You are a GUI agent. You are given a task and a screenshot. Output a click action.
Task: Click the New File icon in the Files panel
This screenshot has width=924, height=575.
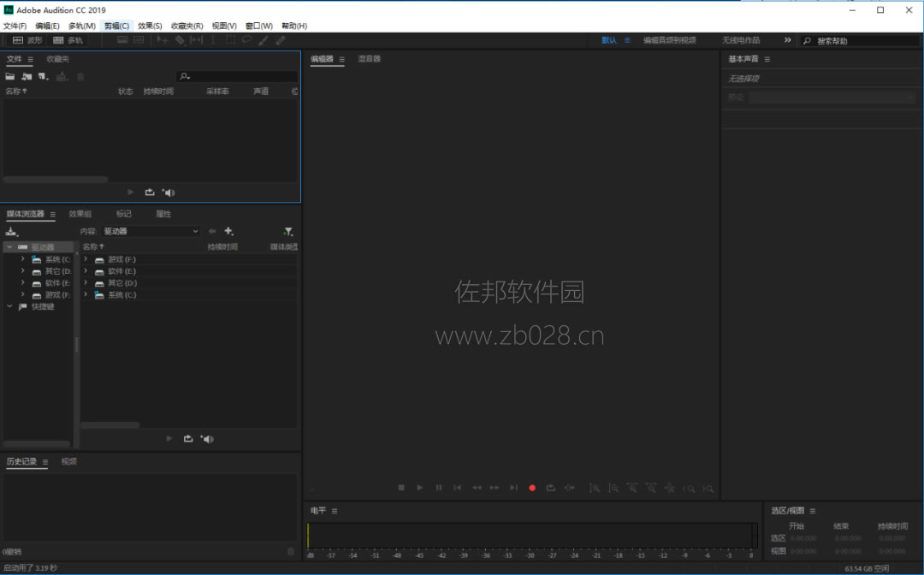click(x=43, y=77)
